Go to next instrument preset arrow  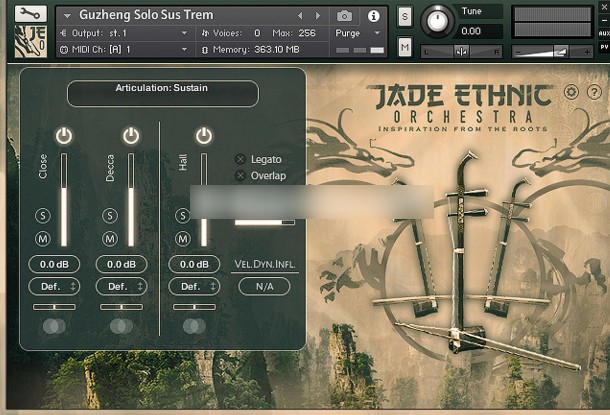(x=318, y=16)
